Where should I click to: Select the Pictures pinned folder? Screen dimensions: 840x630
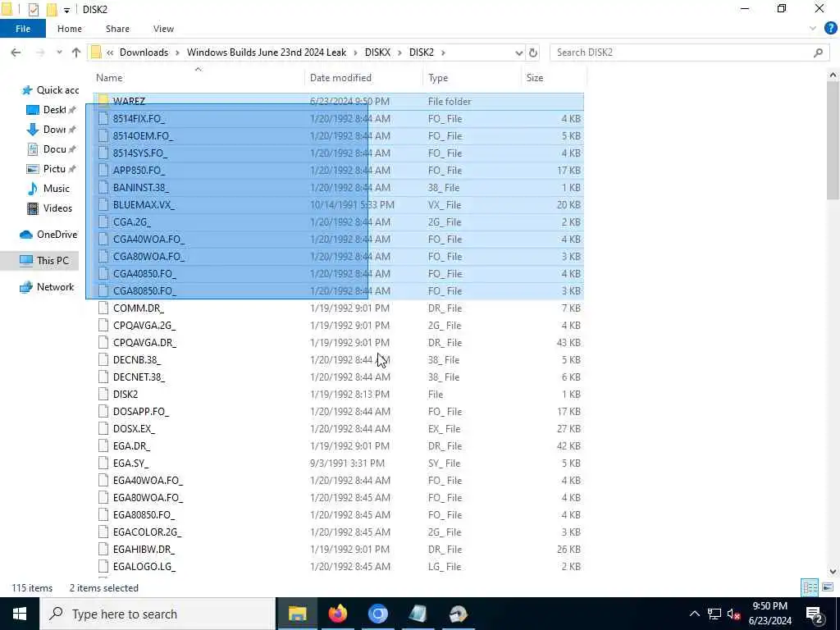point(52,169)
